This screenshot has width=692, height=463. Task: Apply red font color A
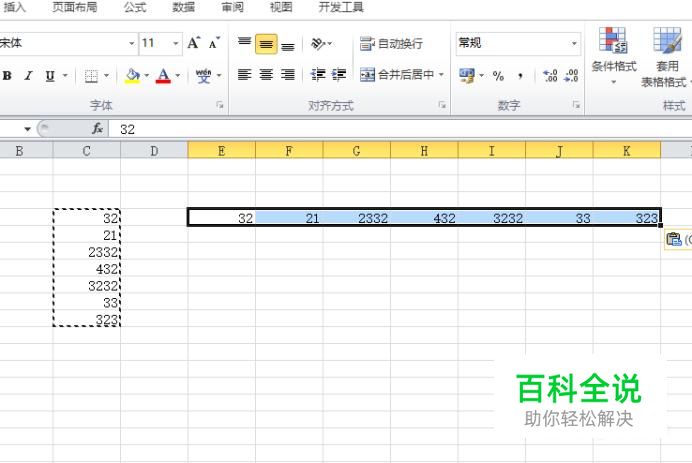coord(163,76)
